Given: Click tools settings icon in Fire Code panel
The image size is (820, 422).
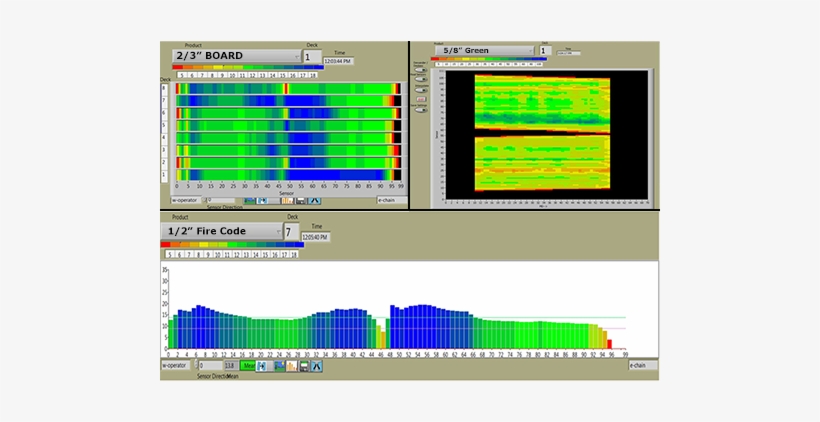Looking at the screenshot, I should 316,366.
